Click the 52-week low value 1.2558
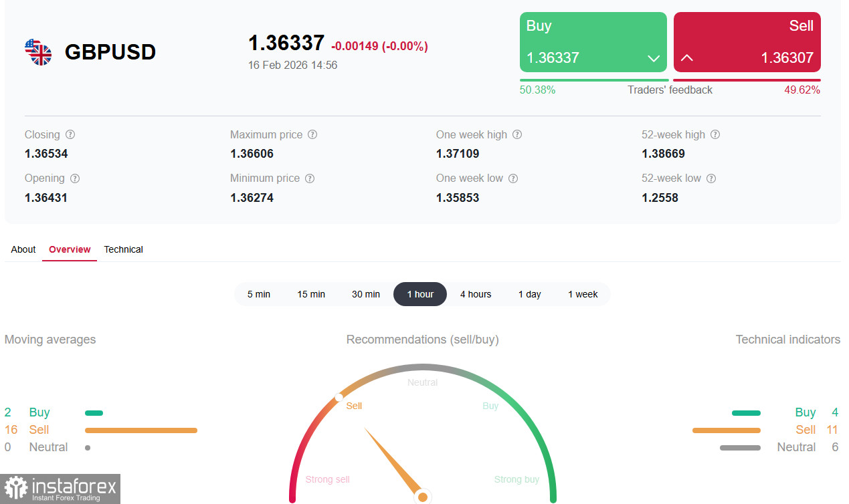849x504 pixels. [660, 198]
